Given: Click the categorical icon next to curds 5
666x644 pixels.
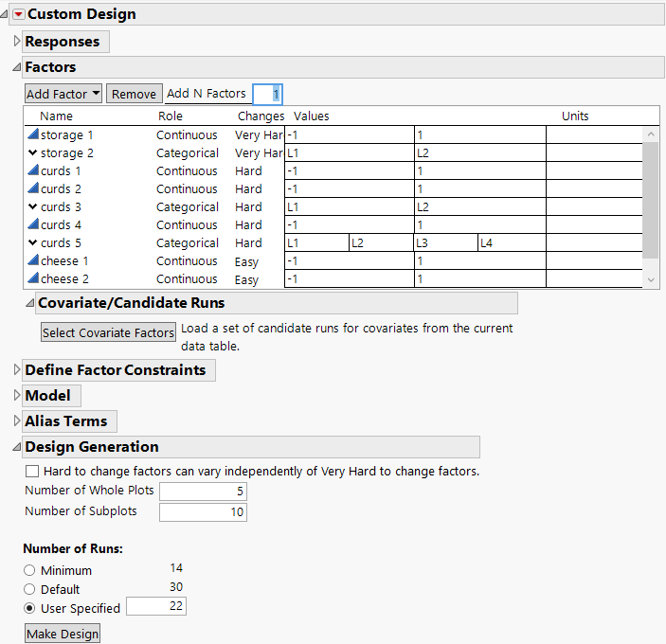Looking at the screenshot, I should tap(32, 243).
